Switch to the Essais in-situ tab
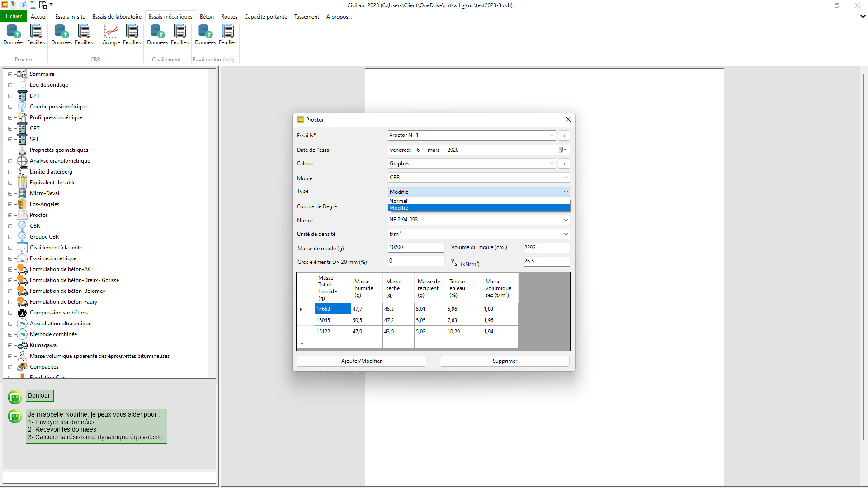This screenshot has height=488, width=868. point(70,17)
